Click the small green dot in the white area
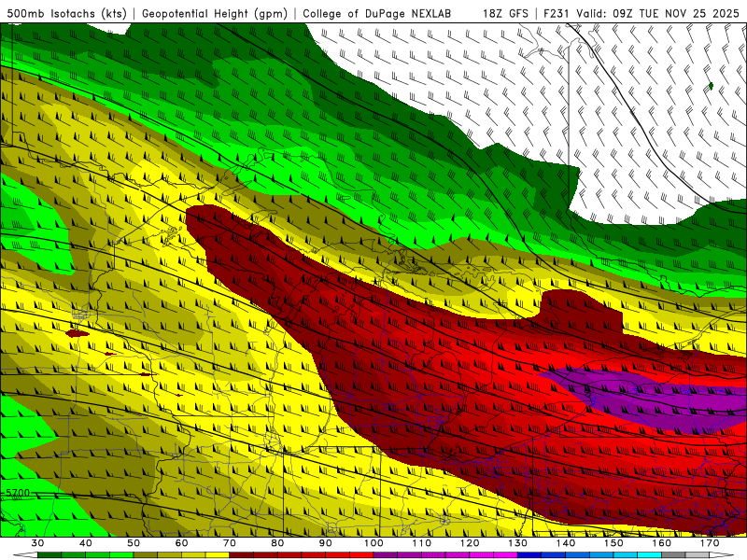The image size is (747, 560). coord(711,86)
